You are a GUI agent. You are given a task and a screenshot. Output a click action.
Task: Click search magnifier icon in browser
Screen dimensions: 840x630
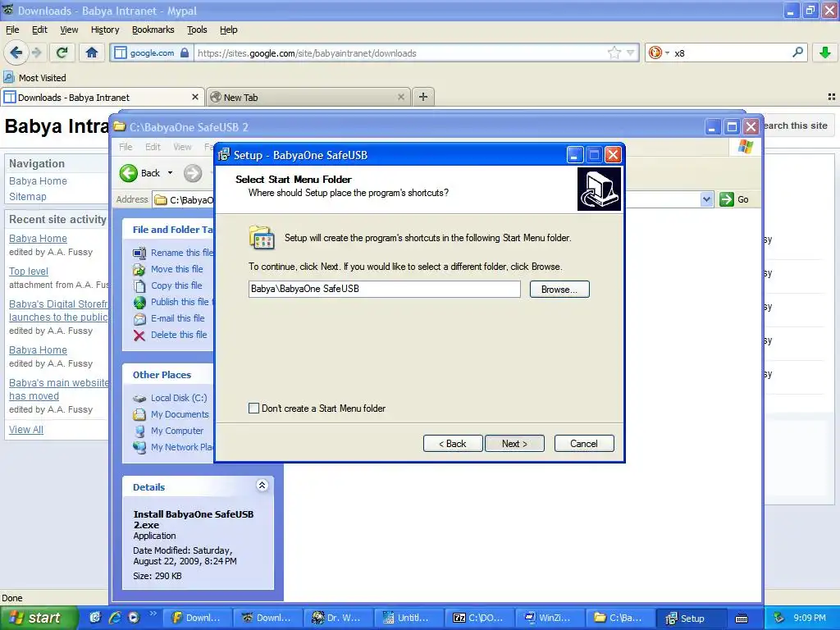click(797, 52)
